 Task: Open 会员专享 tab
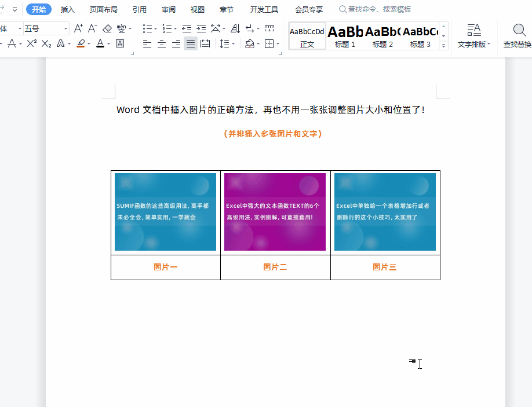(x=309, y=9)
